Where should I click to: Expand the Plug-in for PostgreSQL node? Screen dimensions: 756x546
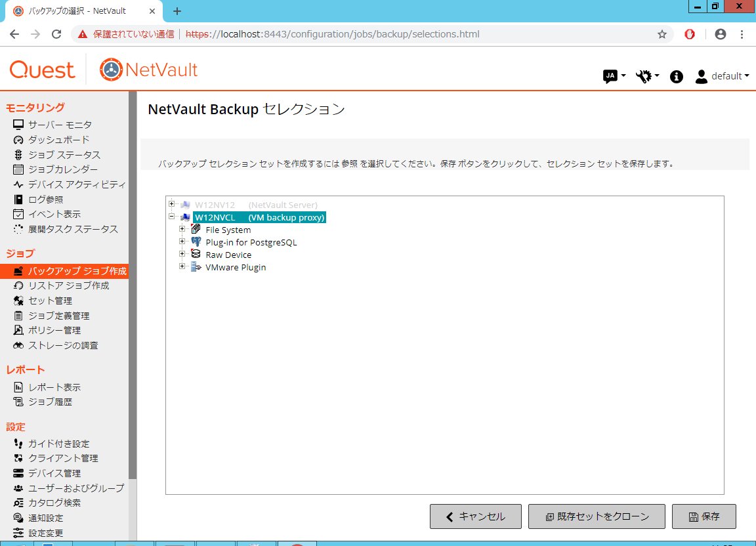(x=182, y=241)
